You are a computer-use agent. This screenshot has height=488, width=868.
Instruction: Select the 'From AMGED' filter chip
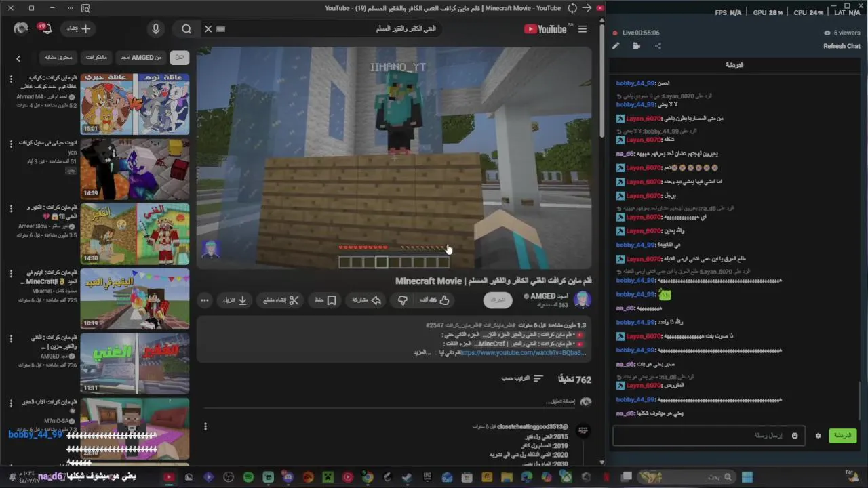[141, 58]
